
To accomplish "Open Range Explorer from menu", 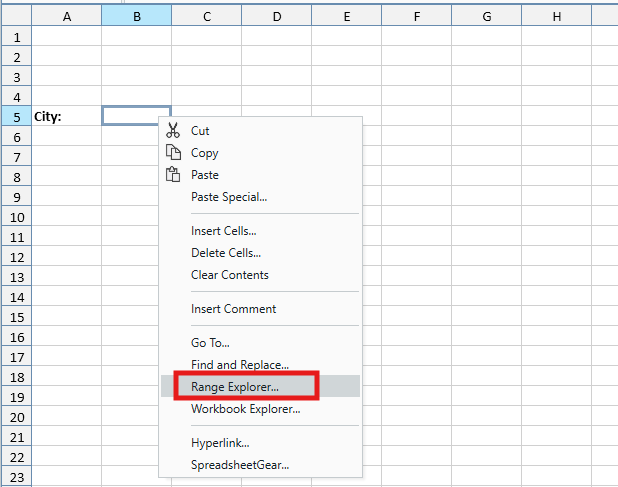I will click(235, 386).
